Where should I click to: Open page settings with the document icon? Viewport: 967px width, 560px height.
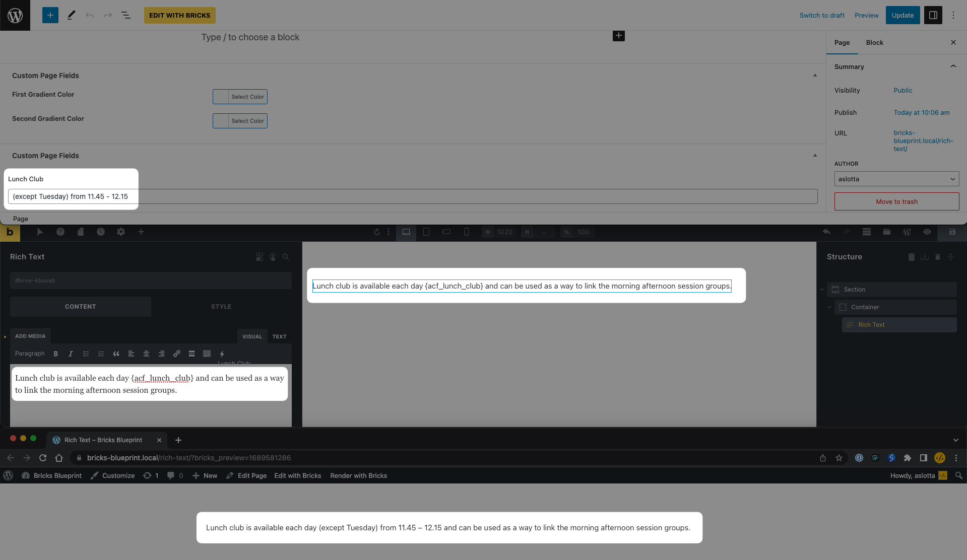coord(81,232)
